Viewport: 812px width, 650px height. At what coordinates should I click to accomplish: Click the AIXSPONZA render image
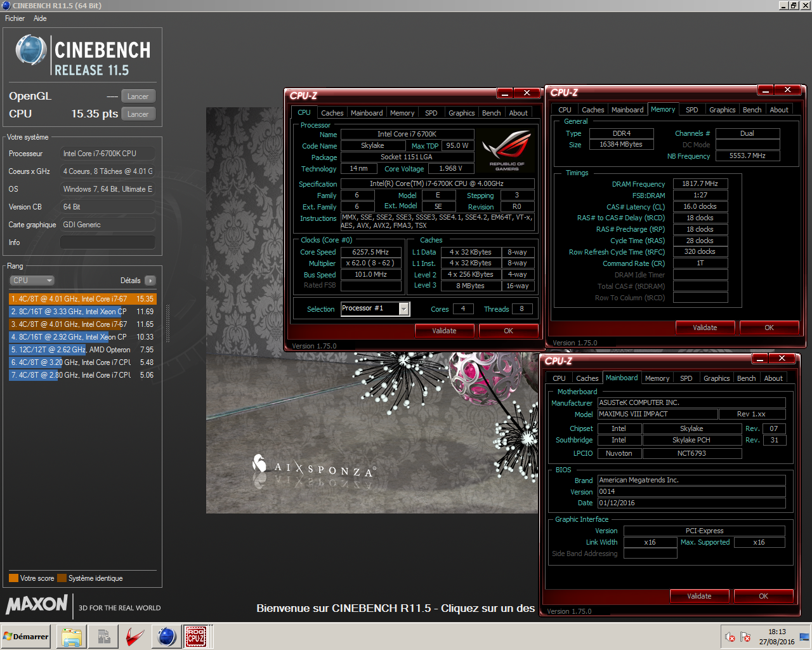(372, 310)
